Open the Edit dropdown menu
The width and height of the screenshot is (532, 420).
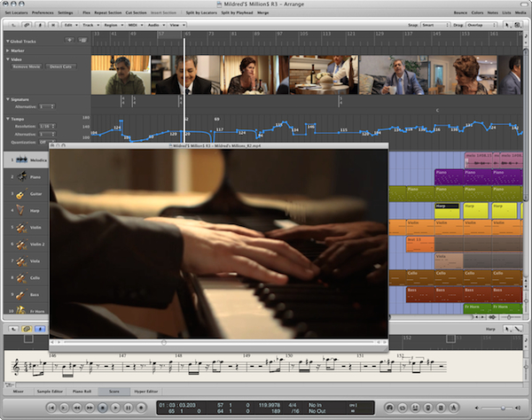tap(71, 25)
